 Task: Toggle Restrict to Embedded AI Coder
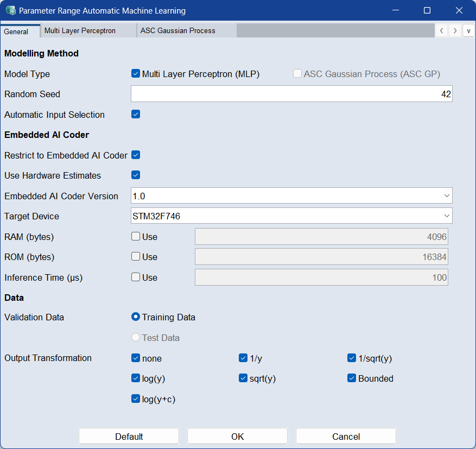(136, 155)
